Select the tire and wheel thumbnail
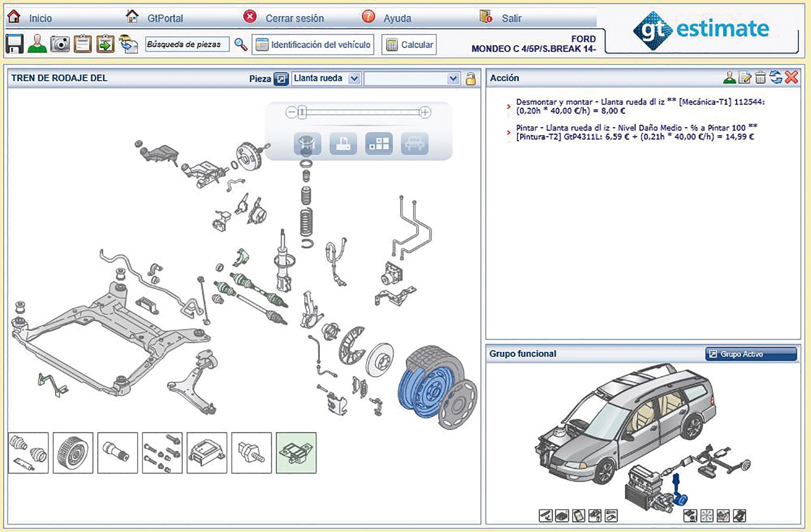811x532 pixels. pos(73,453)
